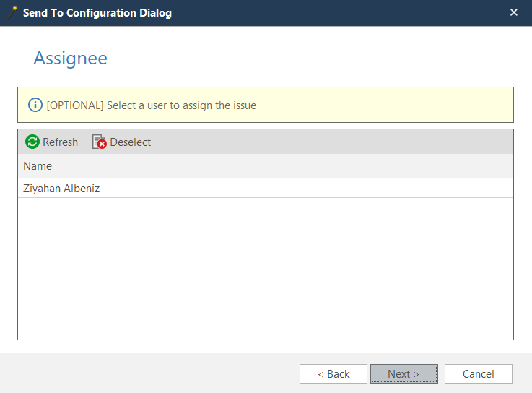Click the blank header area right of Name
532x393 pixels.
coord(289,166)
